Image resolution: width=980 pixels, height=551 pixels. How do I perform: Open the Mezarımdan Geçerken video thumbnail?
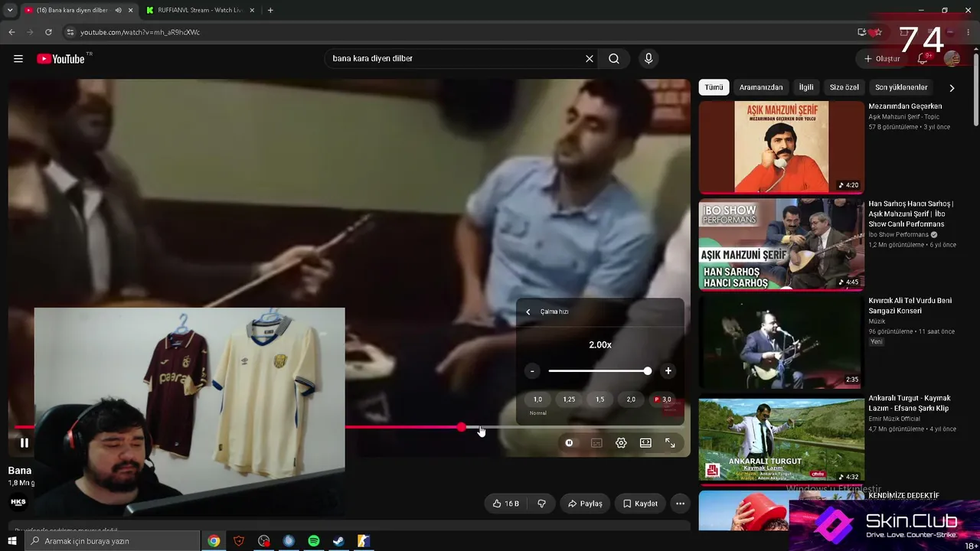tap(781, 147)
